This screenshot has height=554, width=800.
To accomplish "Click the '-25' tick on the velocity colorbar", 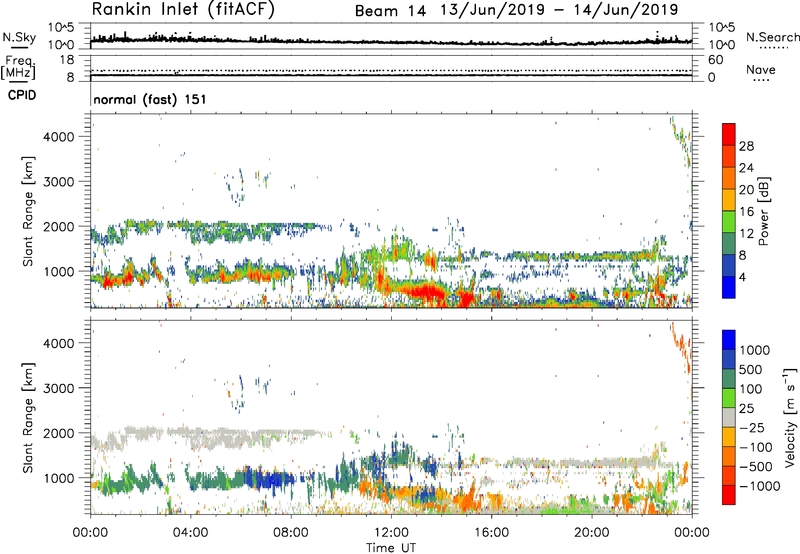I will [752, 427].
